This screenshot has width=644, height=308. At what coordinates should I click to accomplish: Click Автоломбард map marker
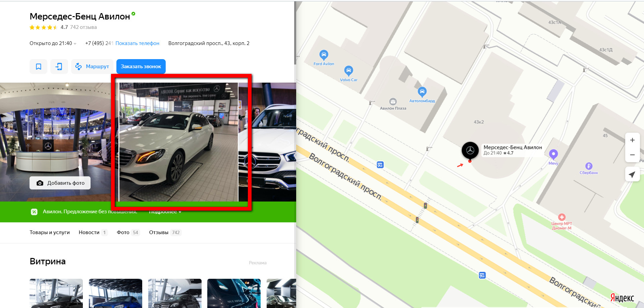click(422, 92)
